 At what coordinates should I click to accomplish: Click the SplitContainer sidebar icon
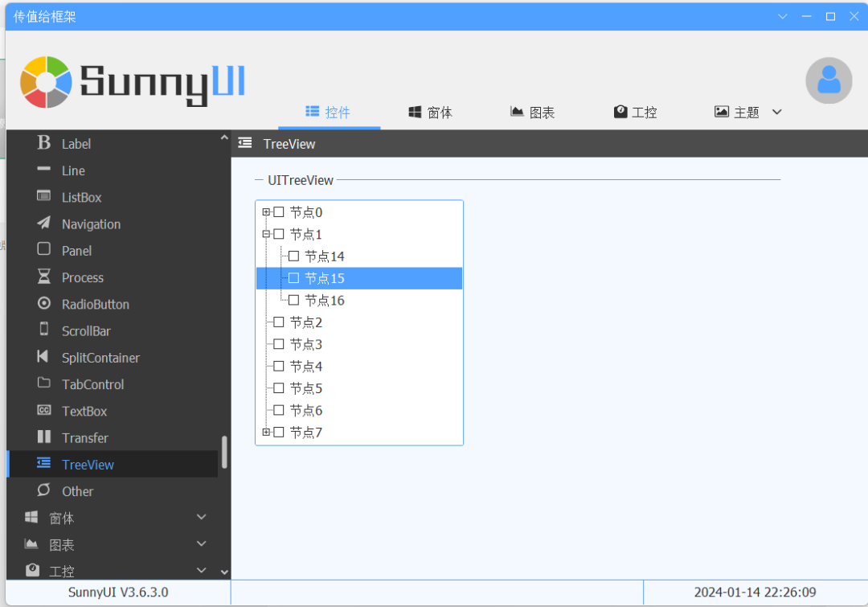pyautogui.click(x=43, y=357)
